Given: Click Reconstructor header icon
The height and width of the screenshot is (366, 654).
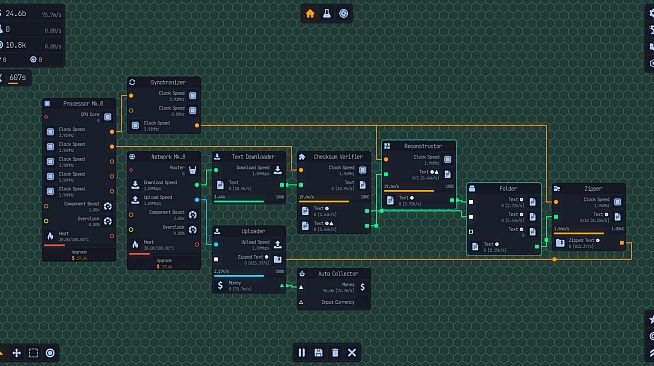Looking at the screenshot, I should (x=387, y=146).
